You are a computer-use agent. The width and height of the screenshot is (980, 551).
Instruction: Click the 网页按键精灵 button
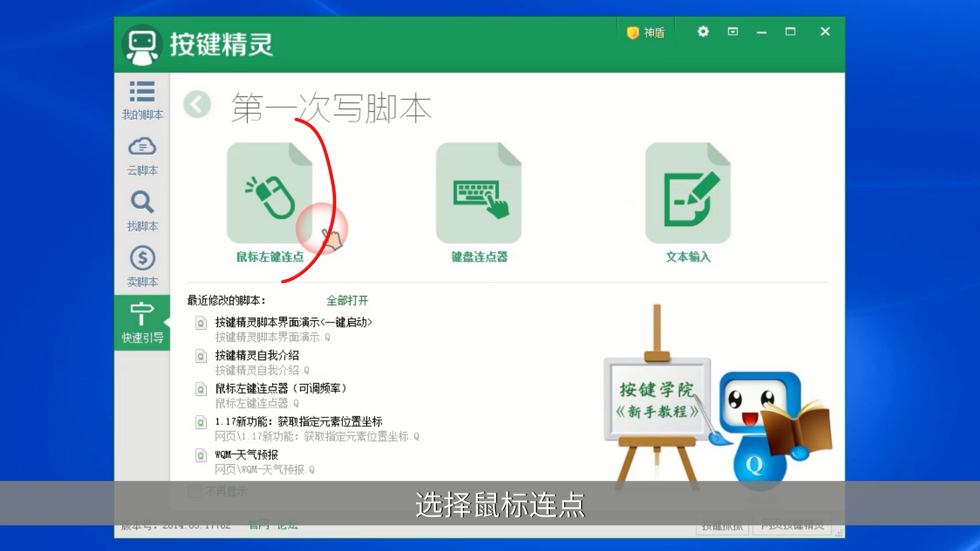792,525
